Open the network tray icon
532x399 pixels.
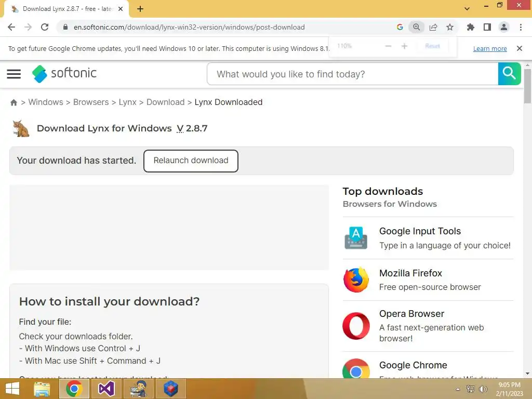point(471,389)
